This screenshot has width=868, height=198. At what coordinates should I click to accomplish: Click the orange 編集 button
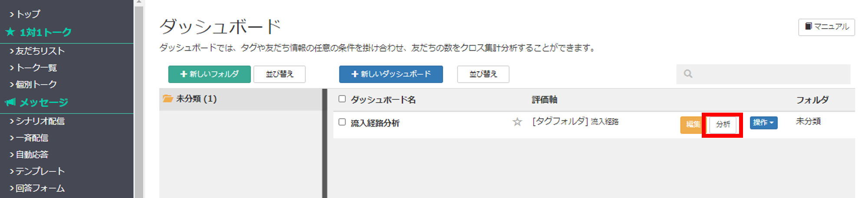point(692,125)
